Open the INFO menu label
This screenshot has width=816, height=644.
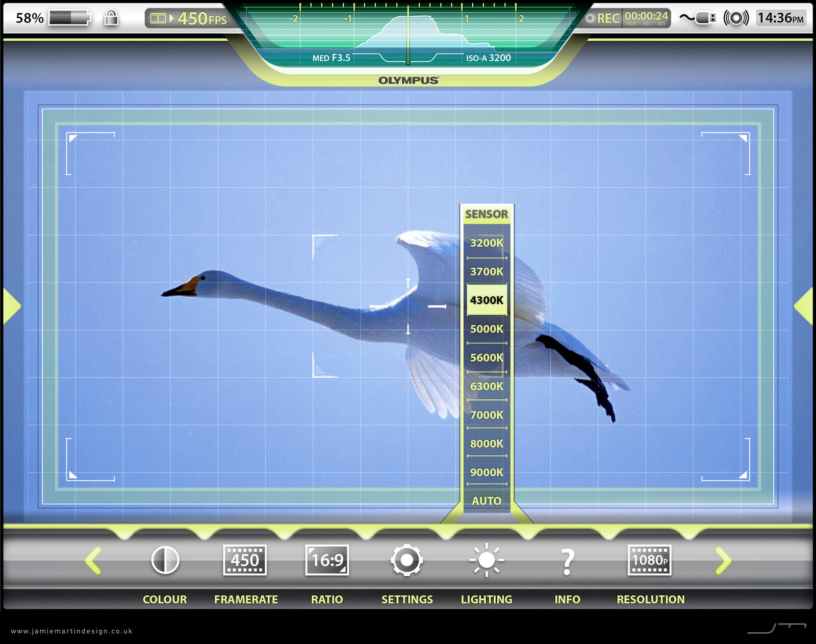567,600
